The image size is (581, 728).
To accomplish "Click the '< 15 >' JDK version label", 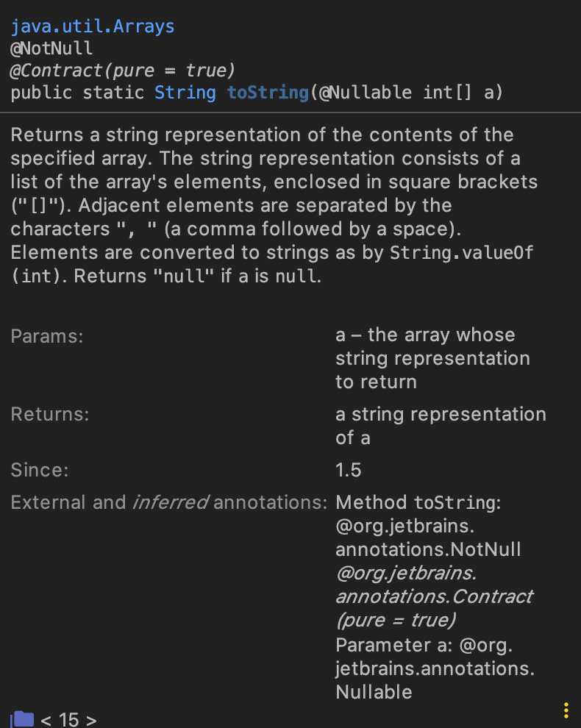I will click(68, 719).
